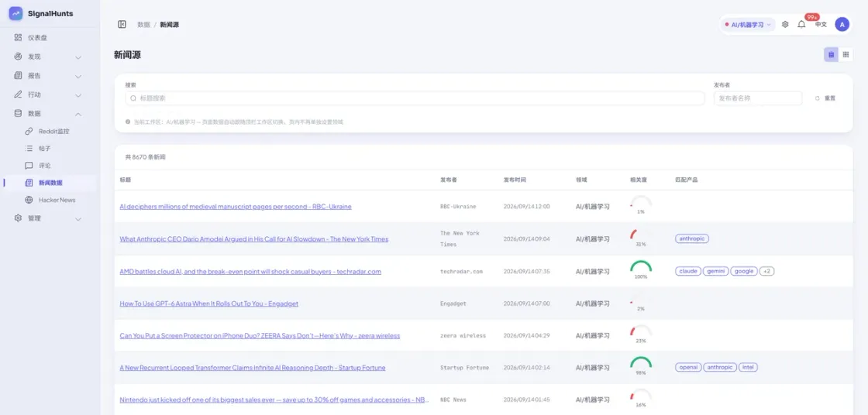Image resolution: width=868 pixels, height=415 pixels.
Task: Expand the 报告 menu chevron
Action: pyautogui.click(x=78, y=76)
